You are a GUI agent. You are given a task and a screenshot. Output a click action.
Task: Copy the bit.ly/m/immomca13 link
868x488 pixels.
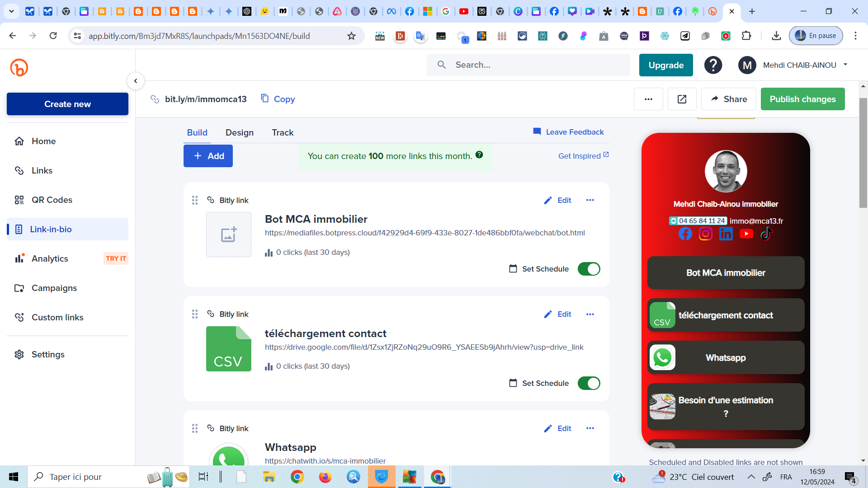[x=278, y=99]
